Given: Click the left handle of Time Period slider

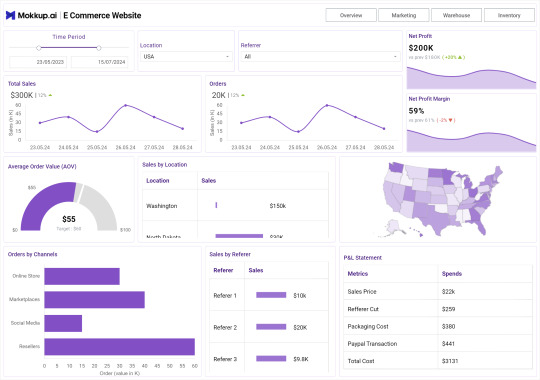Looking at the screenshot, I should (x=39, y=48).
